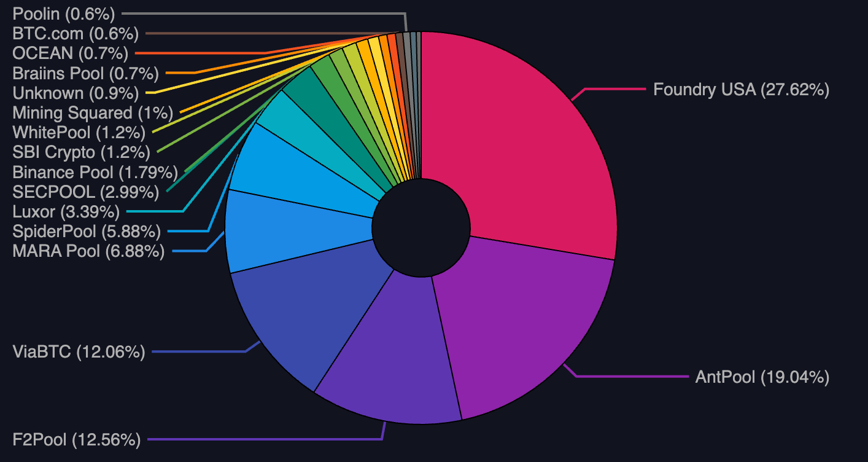
Task: Click the Poolin (0.6%) label
Action: [64, 13]
